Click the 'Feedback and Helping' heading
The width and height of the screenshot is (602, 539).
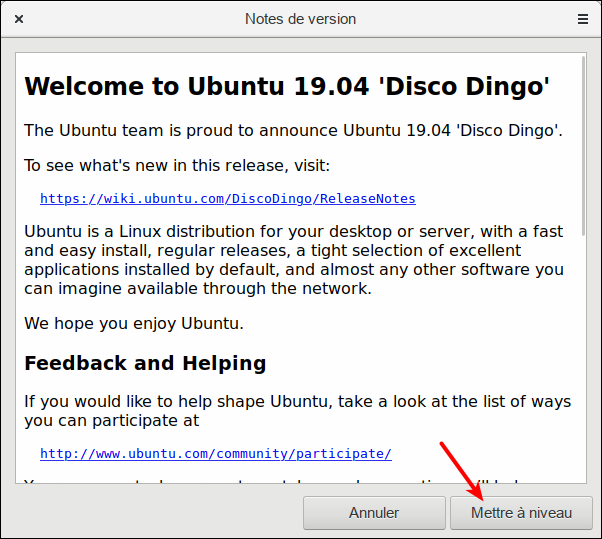pos(144,363)
